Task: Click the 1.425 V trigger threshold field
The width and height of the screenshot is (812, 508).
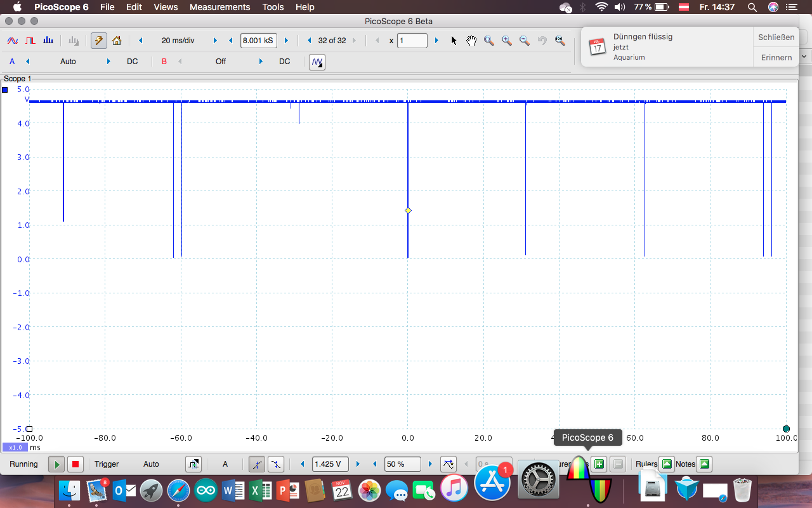Action: click(x=331, y=464)
